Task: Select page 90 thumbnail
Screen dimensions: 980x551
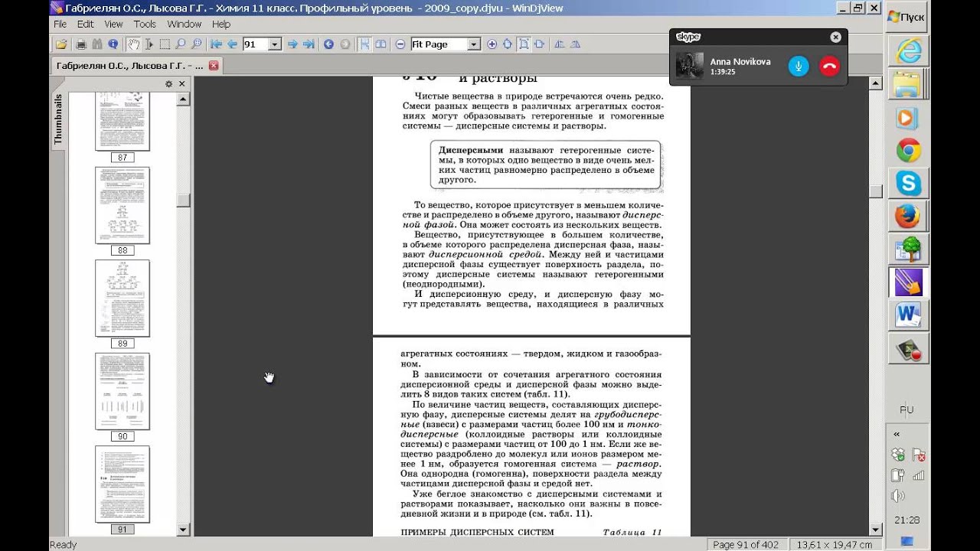Action: coord(122,391)
